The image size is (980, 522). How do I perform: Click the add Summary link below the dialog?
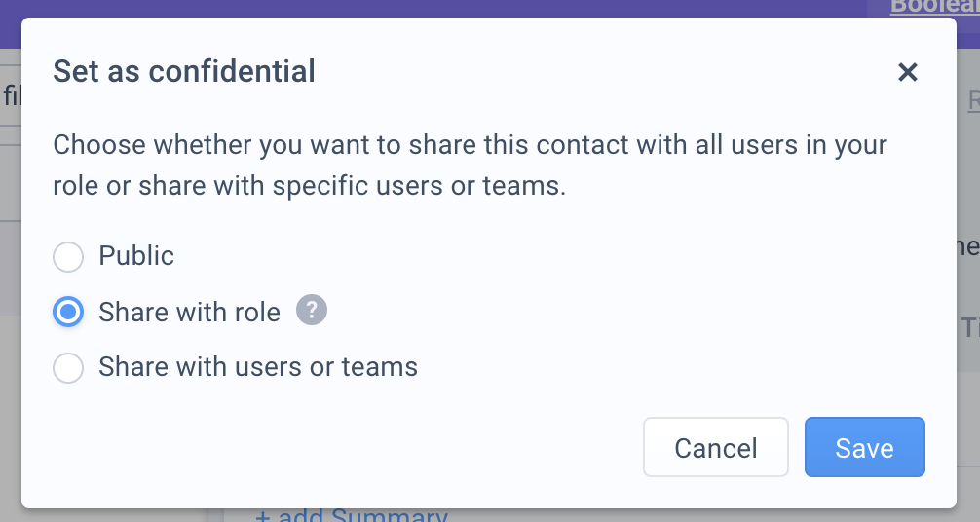pos(352,515)
